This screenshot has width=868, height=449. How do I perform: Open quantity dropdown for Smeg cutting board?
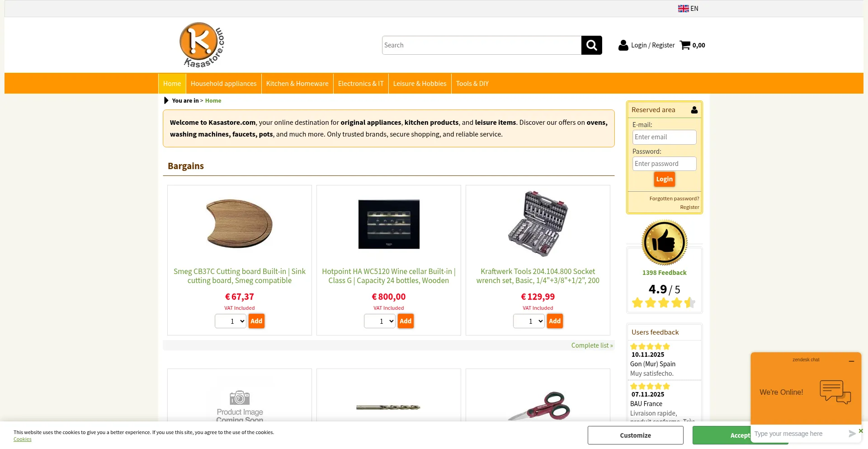point(231,321)
